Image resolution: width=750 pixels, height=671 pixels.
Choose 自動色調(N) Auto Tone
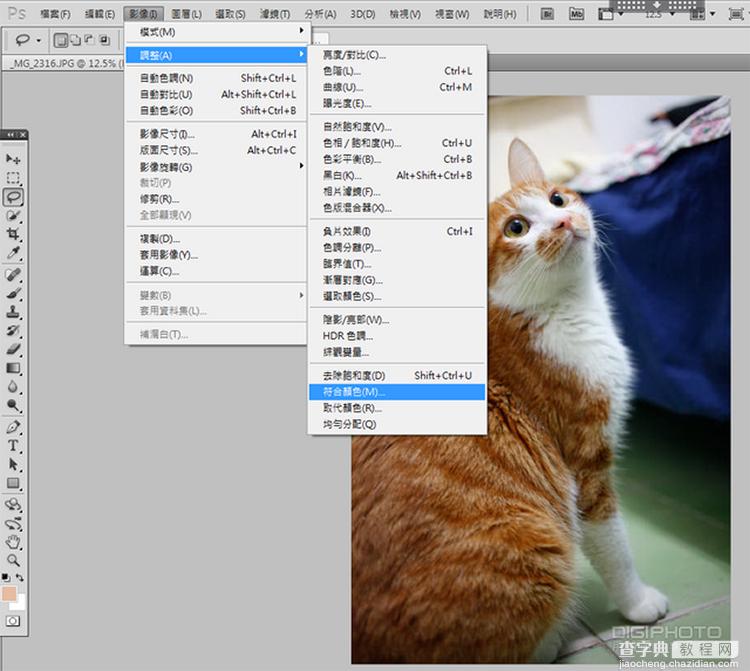(x=218, y=78)
